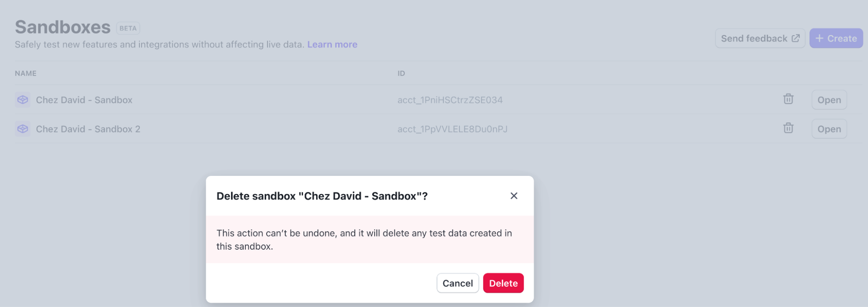Click the BETA badge next to Sandboxes
This screenshot has height=307, width=868.
128,28
